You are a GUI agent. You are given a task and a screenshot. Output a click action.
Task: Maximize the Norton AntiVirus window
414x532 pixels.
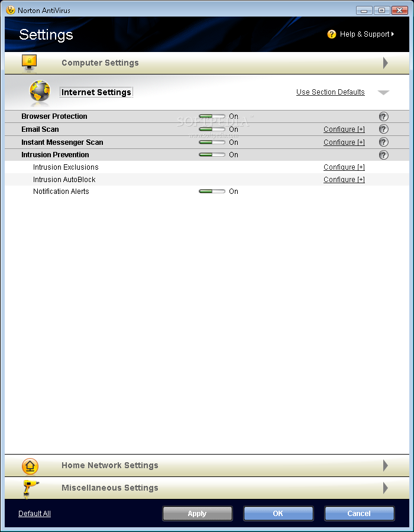[381, 11]
